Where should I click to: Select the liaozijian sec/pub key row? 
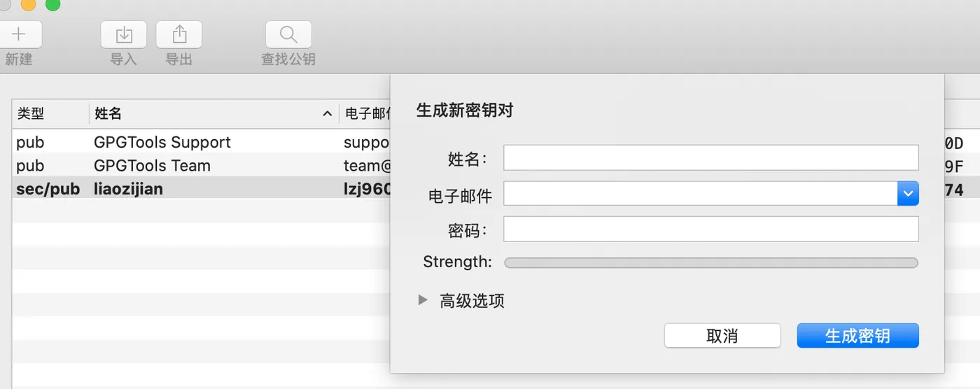[202, 189]
